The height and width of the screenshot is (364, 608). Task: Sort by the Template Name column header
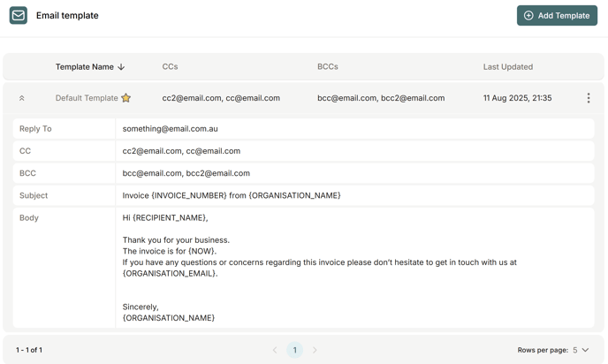(x=84, y=67)
